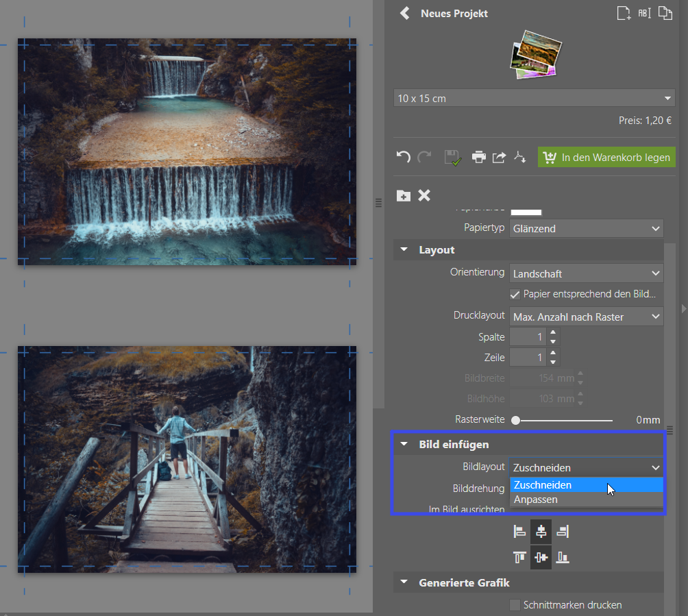Click the printer icon

[478, 157]
